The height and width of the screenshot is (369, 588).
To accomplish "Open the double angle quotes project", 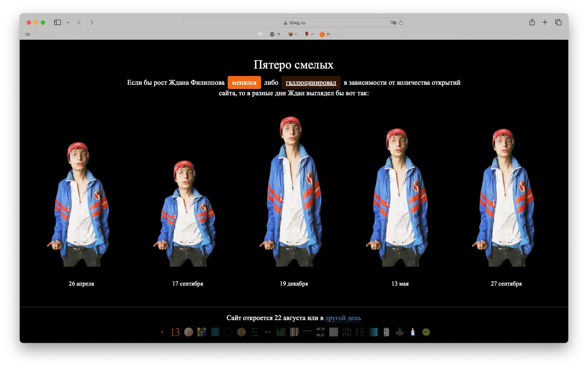I will pyautogui.click(x=268, y=332).
